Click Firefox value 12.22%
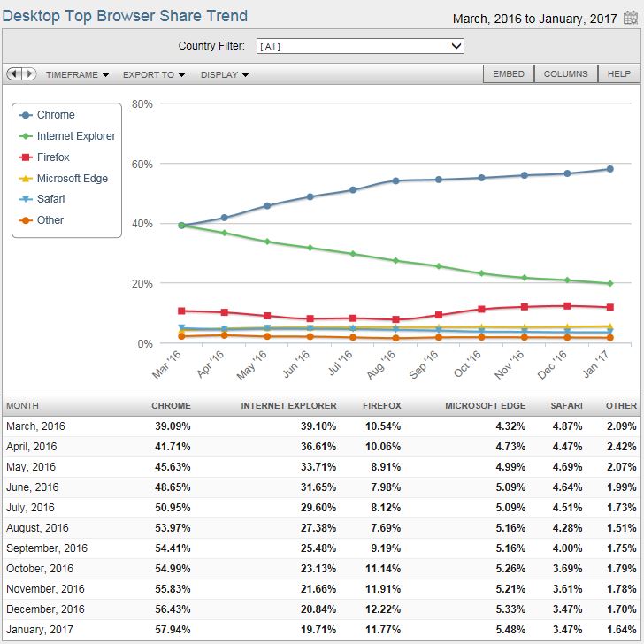 (x=383, y=609)
